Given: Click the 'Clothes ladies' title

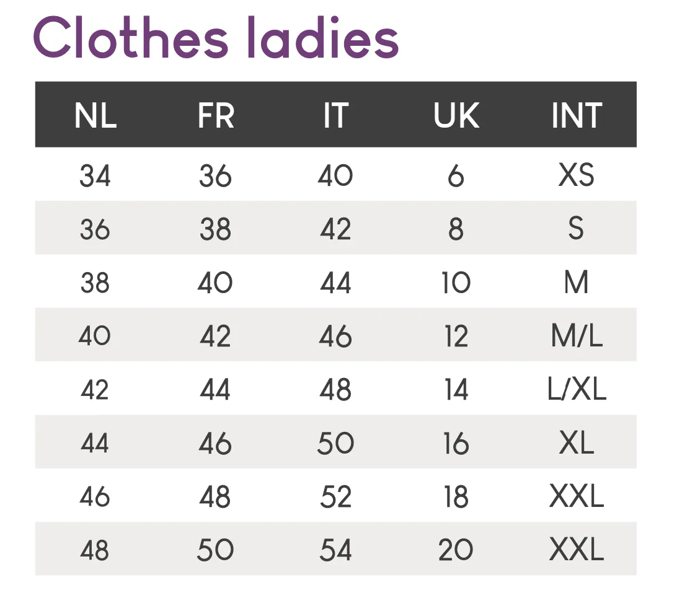Looking at the screenshot, I should (216, 38).
